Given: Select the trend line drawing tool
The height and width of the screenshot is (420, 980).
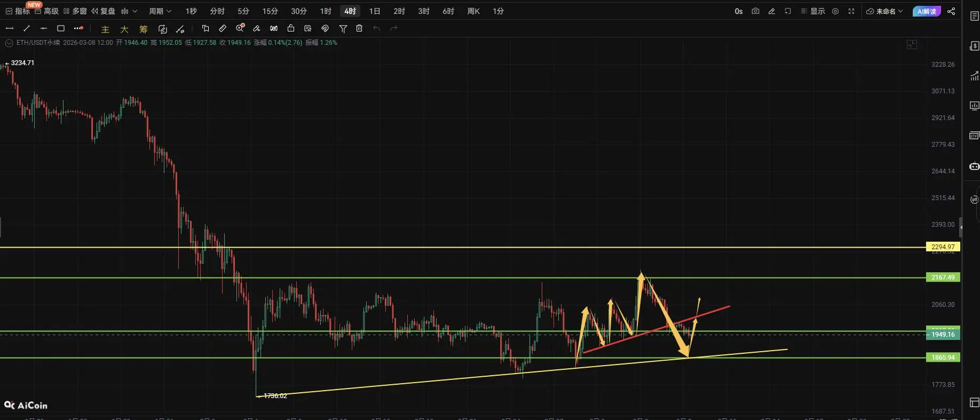Looking at the screenshot, I should (27, 28).
